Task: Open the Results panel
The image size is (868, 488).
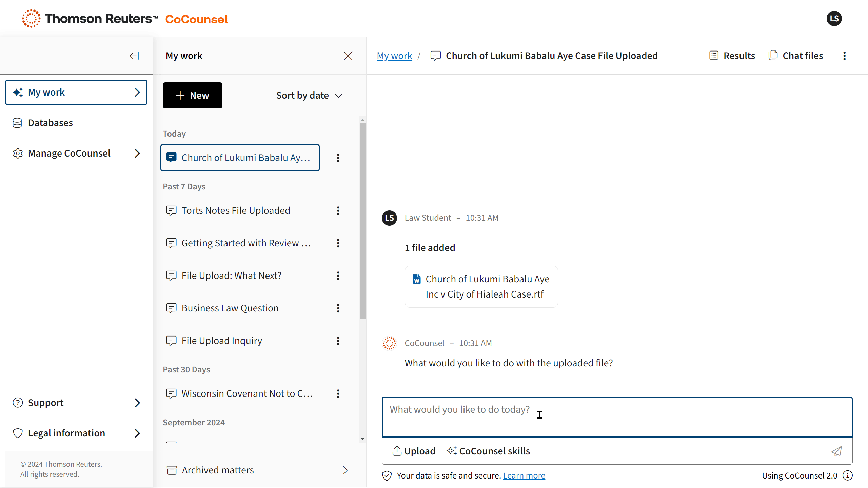Action: coord(732,56)
